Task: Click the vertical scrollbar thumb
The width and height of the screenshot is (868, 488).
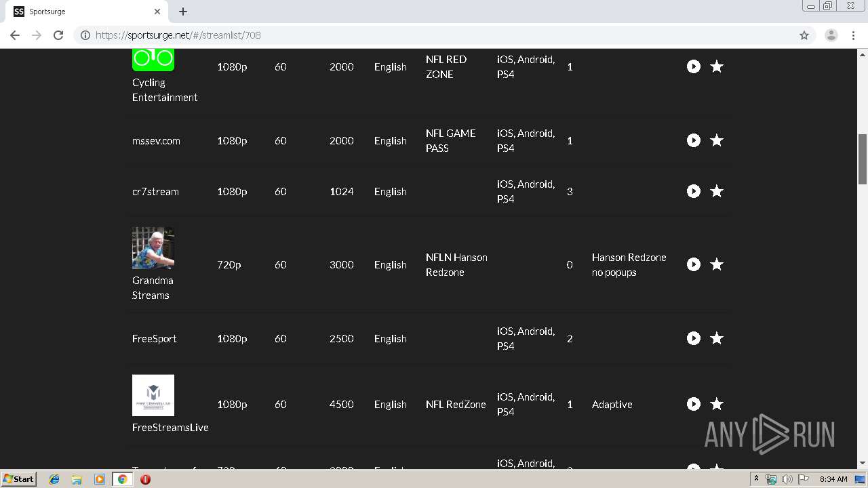Action: click(x=863, y=159)
